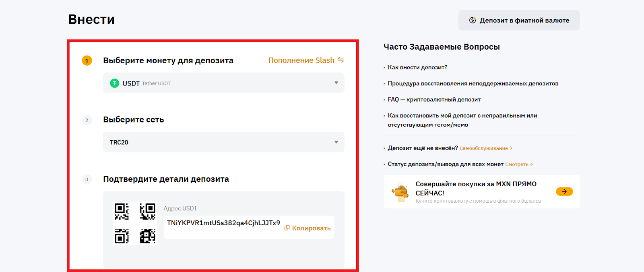Click the wallet icon in MXN banner
The image size is (644, 272).
pos(400,192)
